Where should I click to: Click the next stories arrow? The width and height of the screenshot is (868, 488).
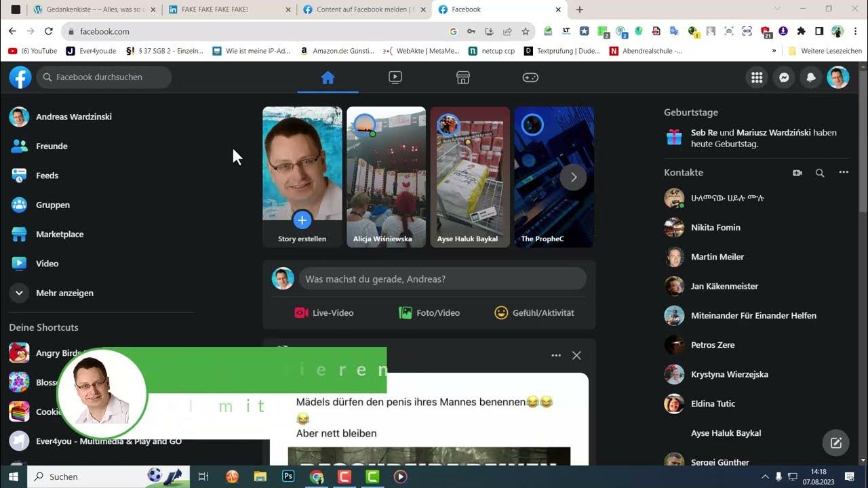pyautogui.click(x=573, y=177)
